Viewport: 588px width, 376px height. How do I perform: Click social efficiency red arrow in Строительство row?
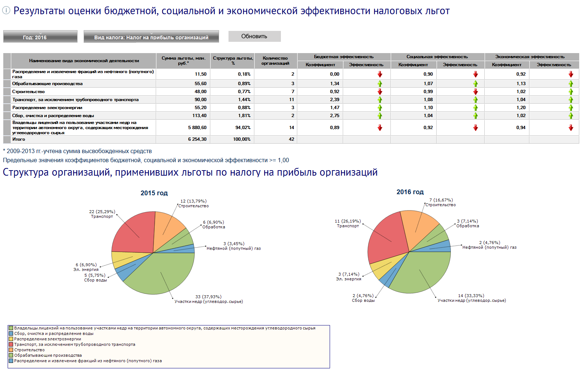click(475, 92)
